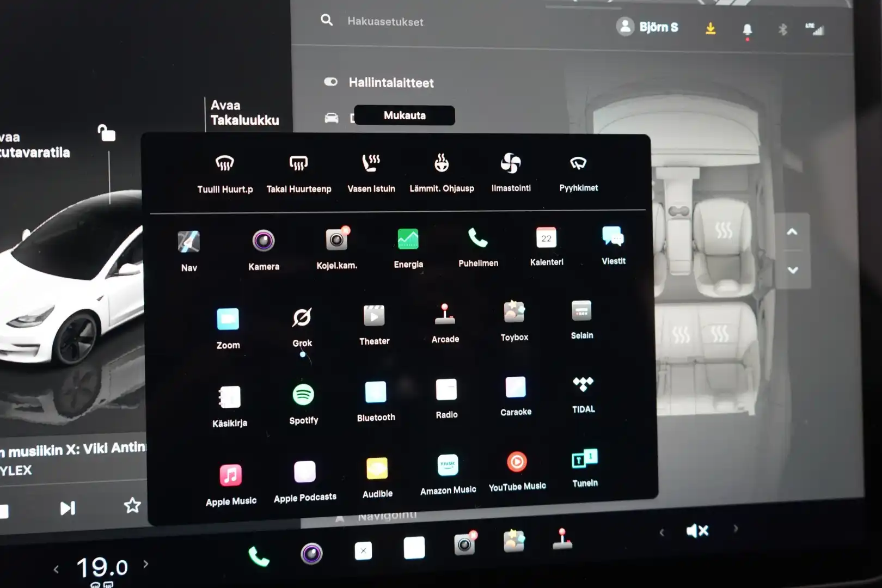Open the Arcade app

[445, 323]
